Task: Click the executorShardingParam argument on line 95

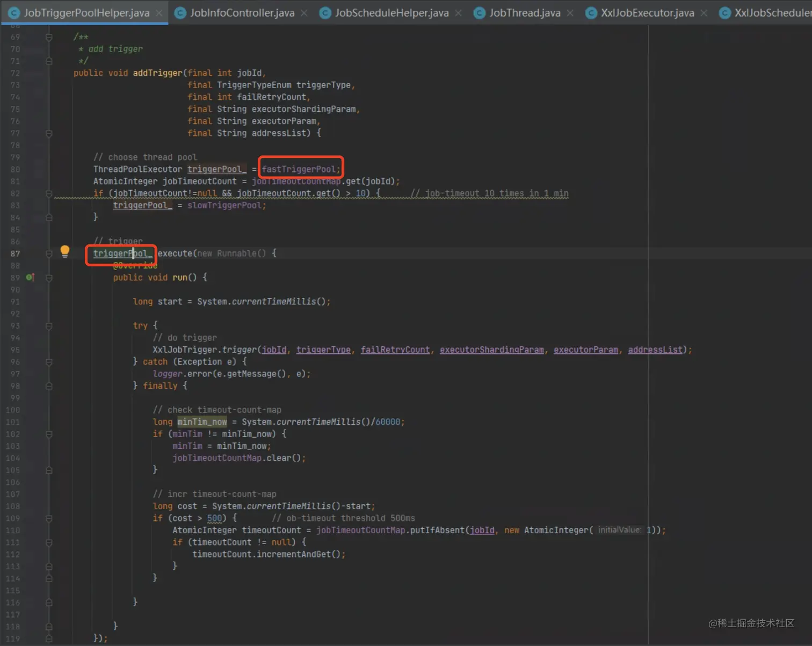Action: (491, 350)
